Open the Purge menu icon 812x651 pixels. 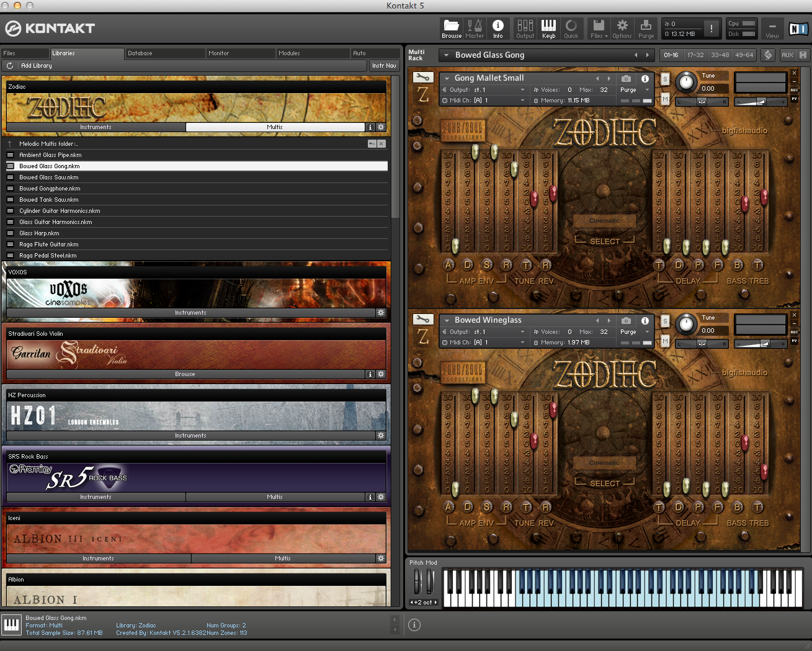click(646, 29)
